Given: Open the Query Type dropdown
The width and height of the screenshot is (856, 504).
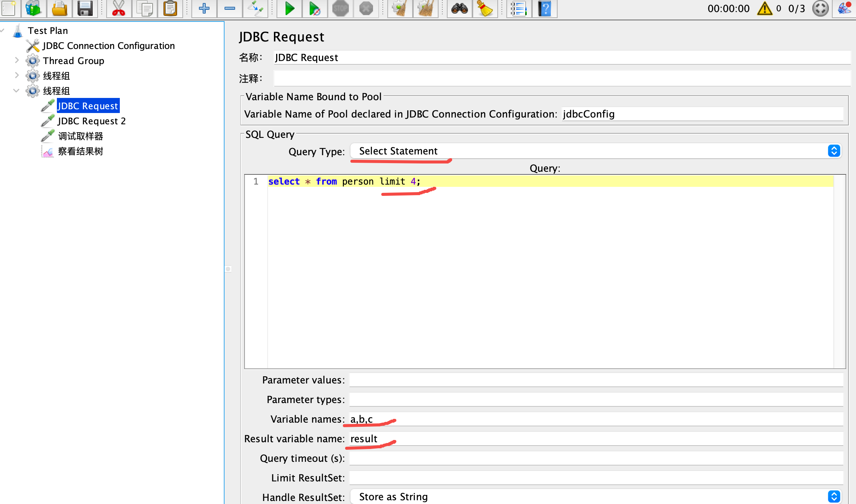Looking at the screenshot, I should point(595,151).
